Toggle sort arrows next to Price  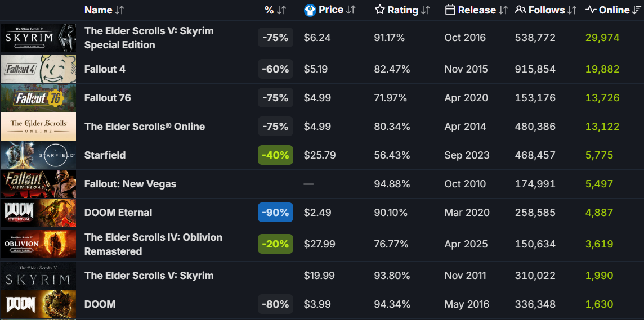[x=351, y=10]
